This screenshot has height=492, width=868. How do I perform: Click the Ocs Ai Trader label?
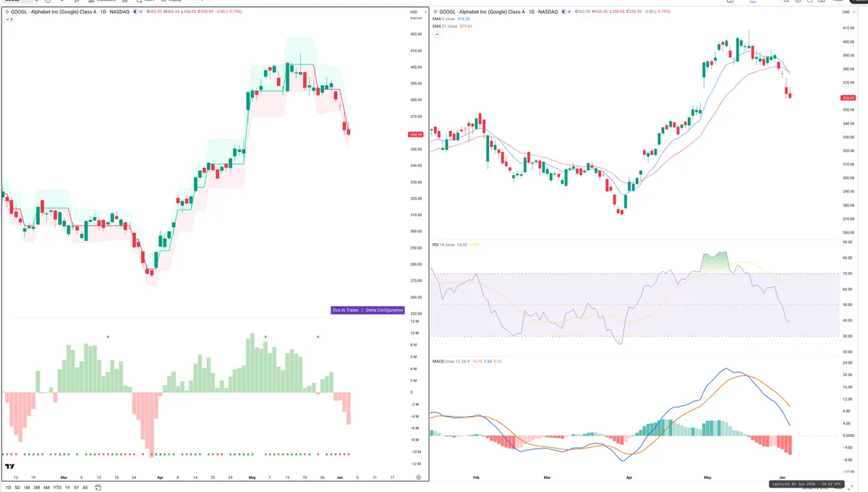[x=346, y=310]
